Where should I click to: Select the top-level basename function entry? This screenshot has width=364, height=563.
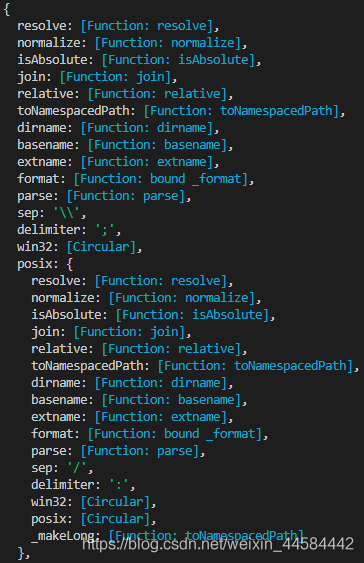pos(125,145)
